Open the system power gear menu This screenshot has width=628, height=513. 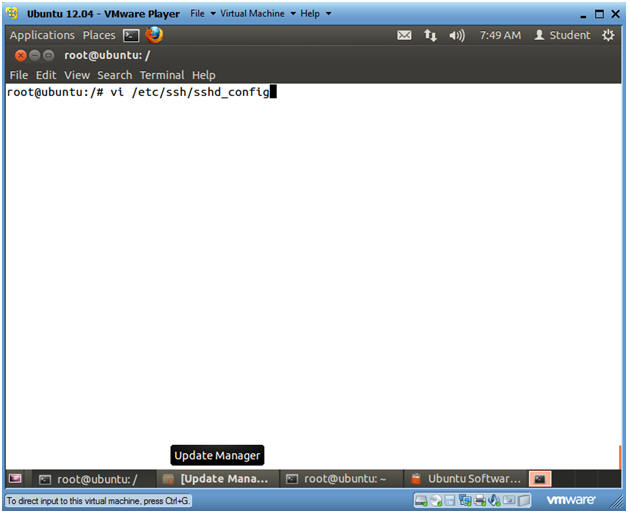[608, 35]
